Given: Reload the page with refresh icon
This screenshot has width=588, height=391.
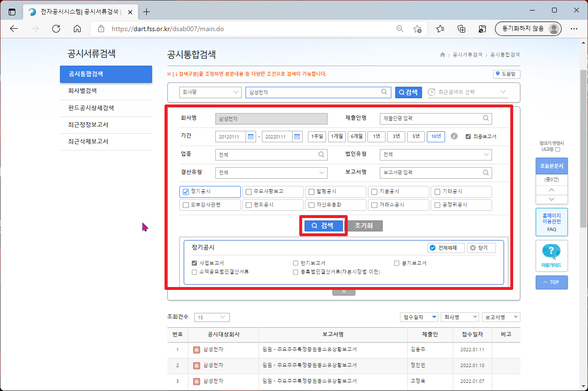Looking at the screenshot, I should point(56,29).
